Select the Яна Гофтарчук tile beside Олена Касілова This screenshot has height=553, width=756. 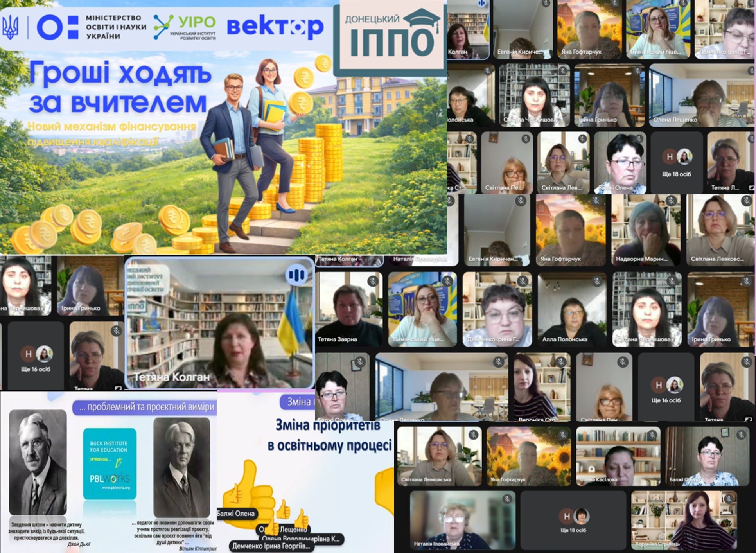pyautogui.click(x=529, y=456)
